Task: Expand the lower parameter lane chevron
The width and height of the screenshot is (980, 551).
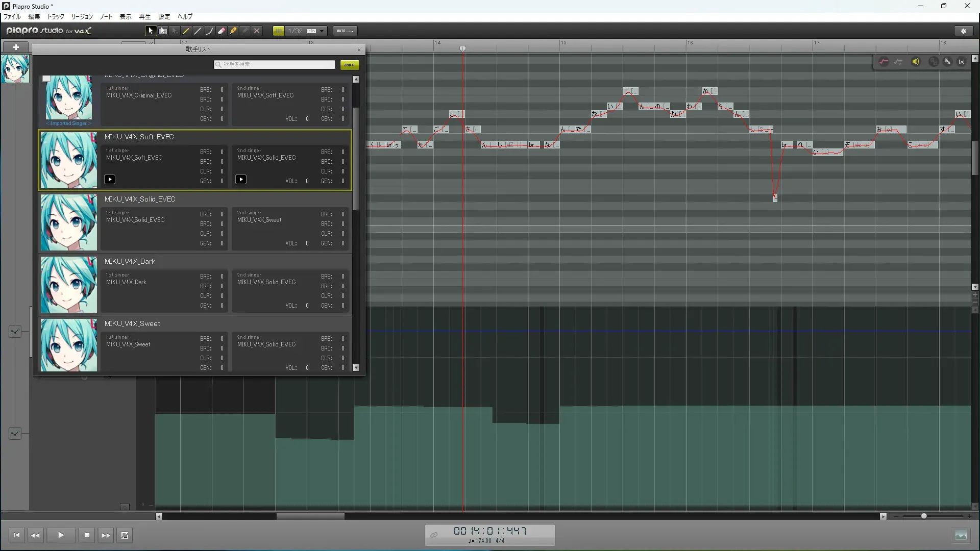Action: point(15,433)
